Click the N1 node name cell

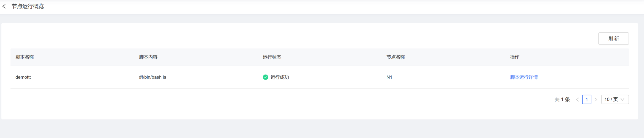pos(389,77)
